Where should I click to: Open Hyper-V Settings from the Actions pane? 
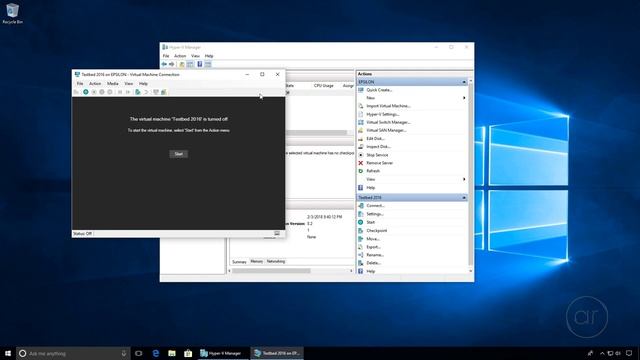coord(382,114)
